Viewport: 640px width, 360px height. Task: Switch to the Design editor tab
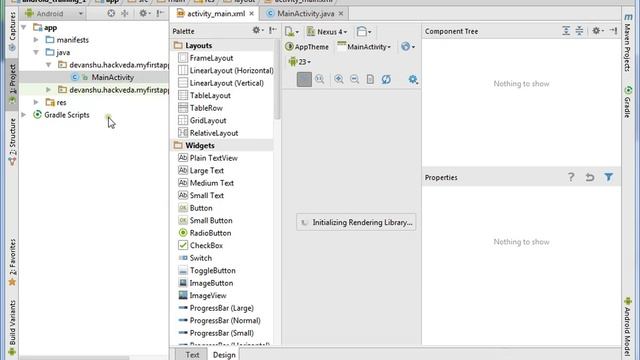point(224,355)
